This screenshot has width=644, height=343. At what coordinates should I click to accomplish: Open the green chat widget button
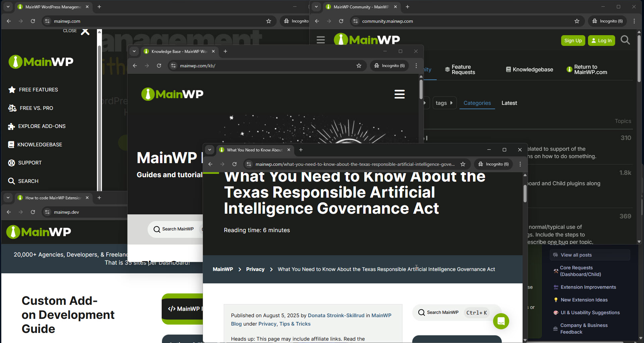[x=501, y=321]
